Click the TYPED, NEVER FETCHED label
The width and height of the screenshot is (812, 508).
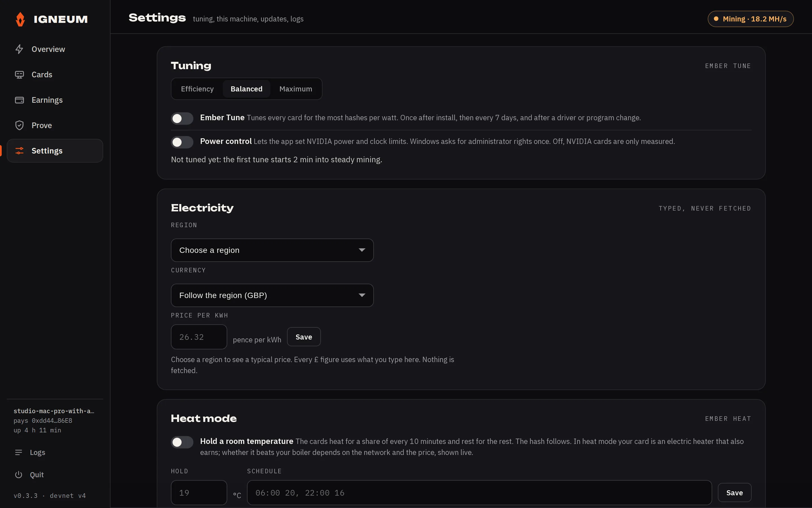click(705, 209)
